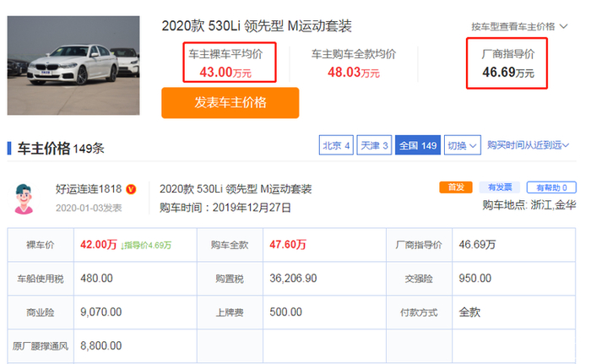
Task: Open 购买时间从近到远 sort dropdown
Action: click(528, 145)
